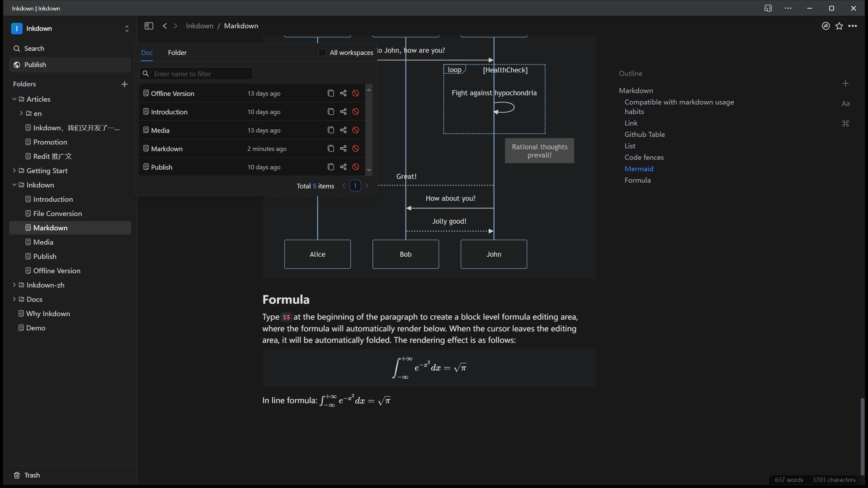
Task: Open the Demo document
Action: [70, 328]
